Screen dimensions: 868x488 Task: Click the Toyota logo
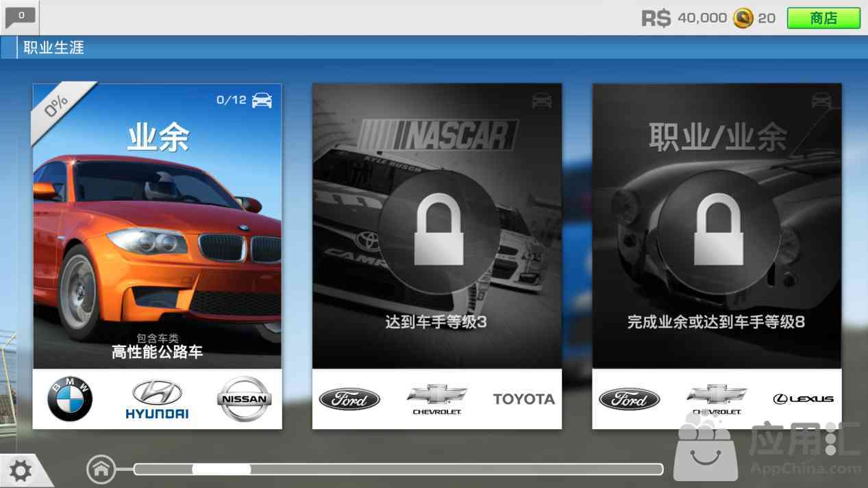(524, 399)
